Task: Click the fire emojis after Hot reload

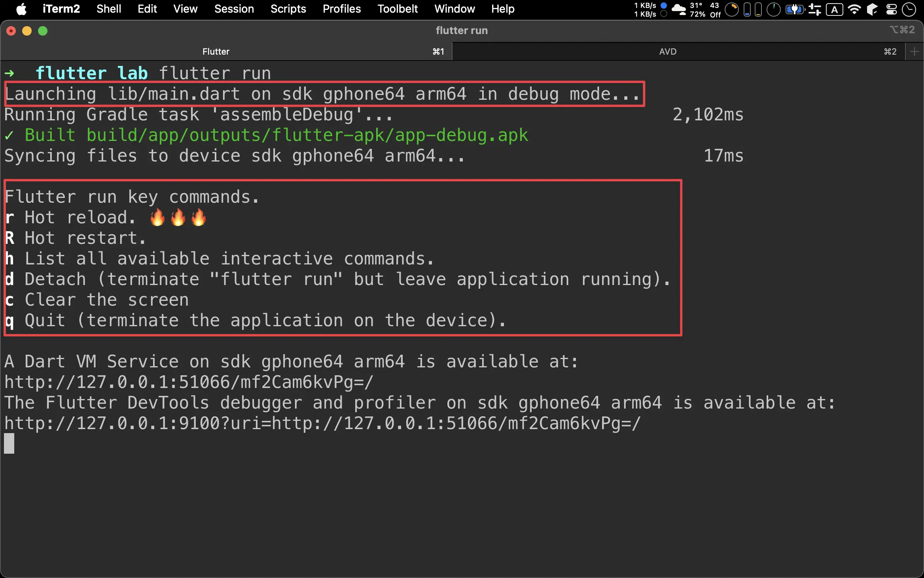Action: click(178, 218)
